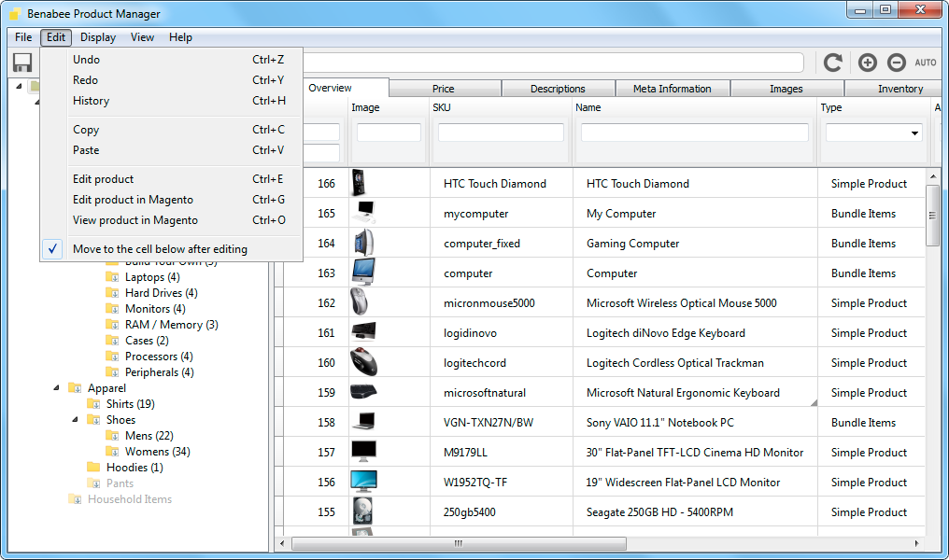The width and height of the screenshot is (949, 560).
Task: Click the Refresh arrow icon
Action: [x=832, y=63]
